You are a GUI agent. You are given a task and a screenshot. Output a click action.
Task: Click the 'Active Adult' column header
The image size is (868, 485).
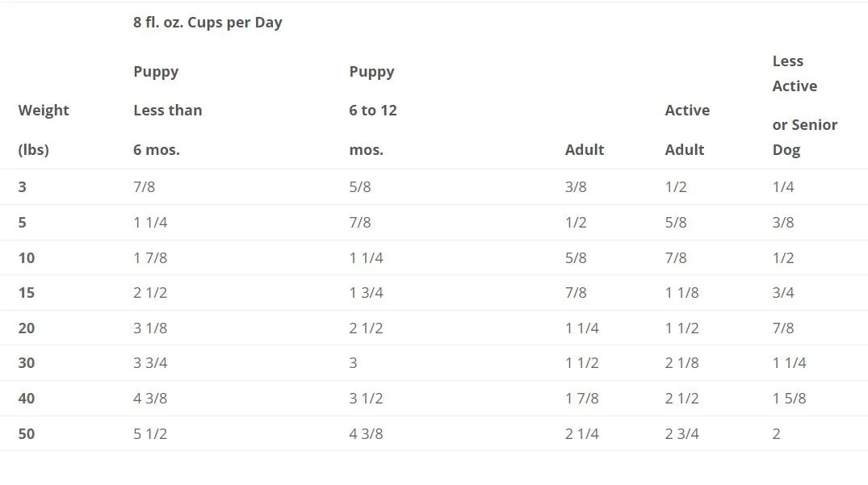pos(687,130)
